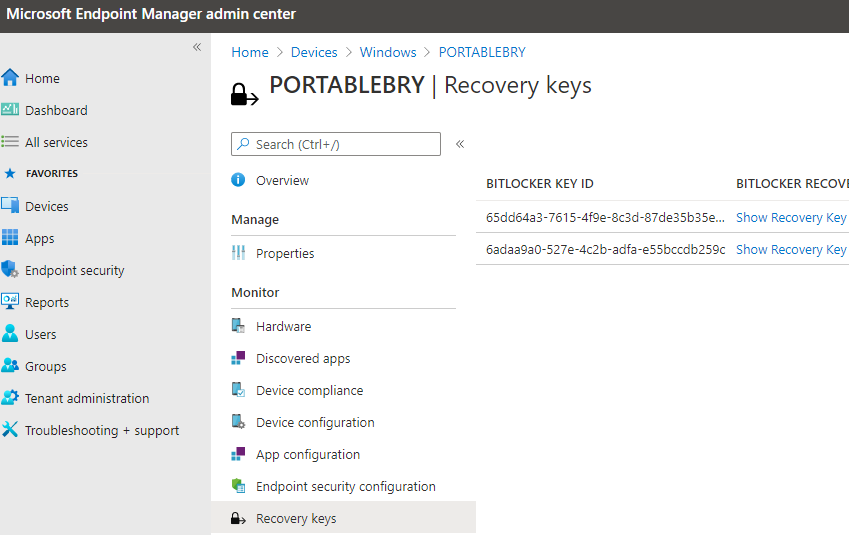849x535 pixels.
Task: Open the Overview menu item
Action: point(282,181)
